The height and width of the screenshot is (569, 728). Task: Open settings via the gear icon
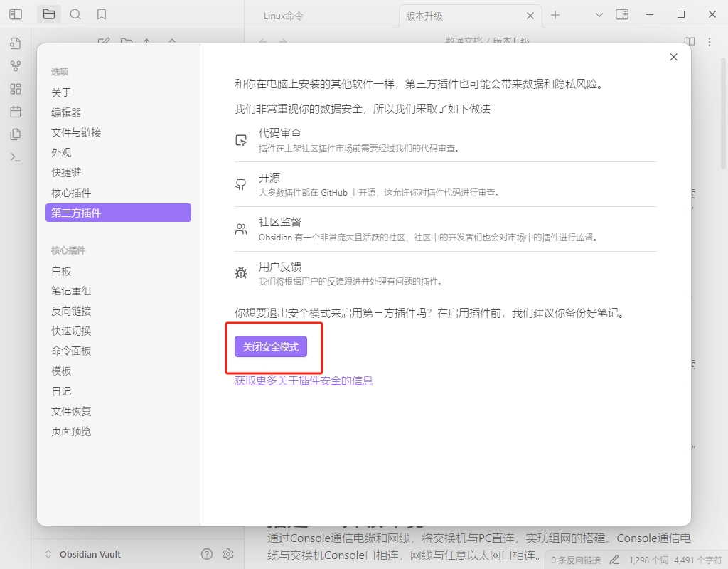[x=228, y=554]
